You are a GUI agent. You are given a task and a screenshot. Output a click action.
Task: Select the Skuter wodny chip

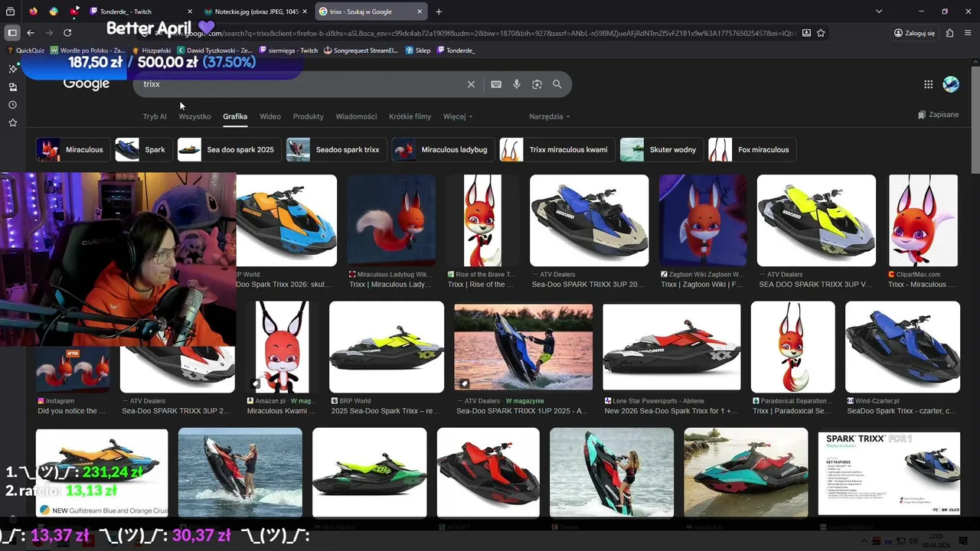click(661, 149)
